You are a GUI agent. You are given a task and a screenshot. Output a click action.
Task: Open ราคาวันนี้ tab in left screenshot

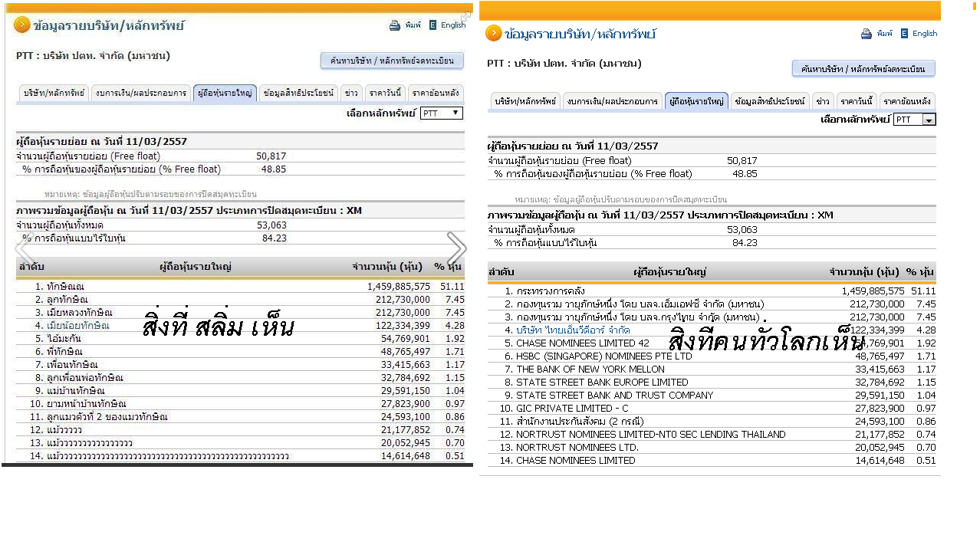tap(385, 93)
